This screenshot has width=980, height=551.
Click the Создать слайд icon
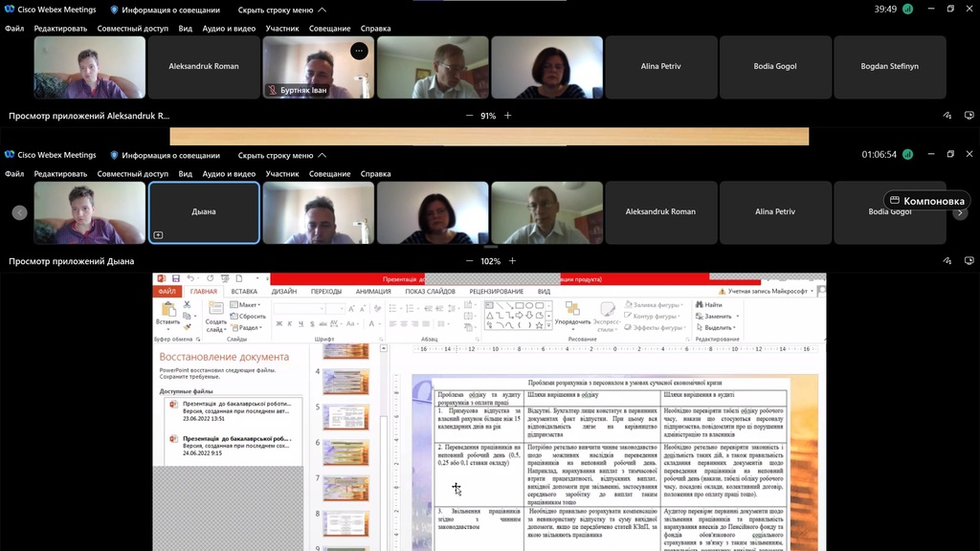pyautogui.click(x=215, y=310)
